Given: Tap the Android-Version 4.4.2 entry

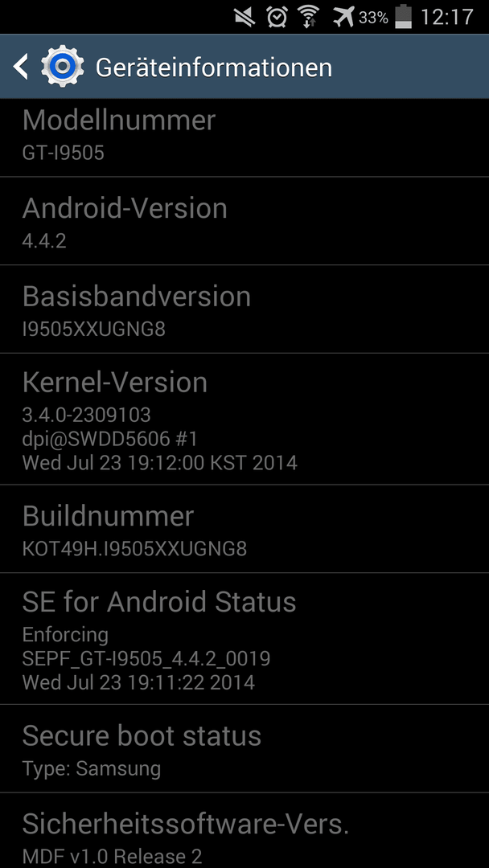Looking at the screenshot, I should coord(244,221).
